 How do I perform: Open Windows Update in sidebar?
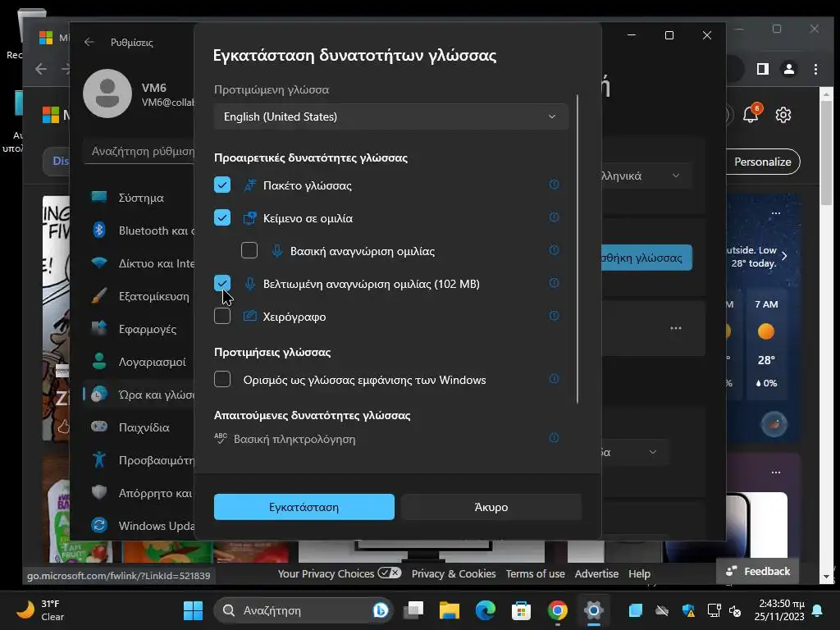click(139, 526)
